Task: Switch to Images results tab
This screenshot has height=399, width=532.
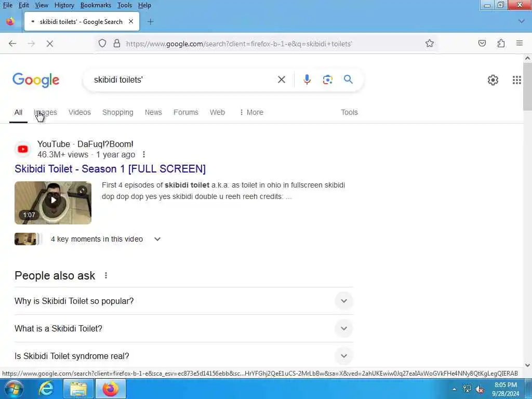Action: (x=46, y=112)
